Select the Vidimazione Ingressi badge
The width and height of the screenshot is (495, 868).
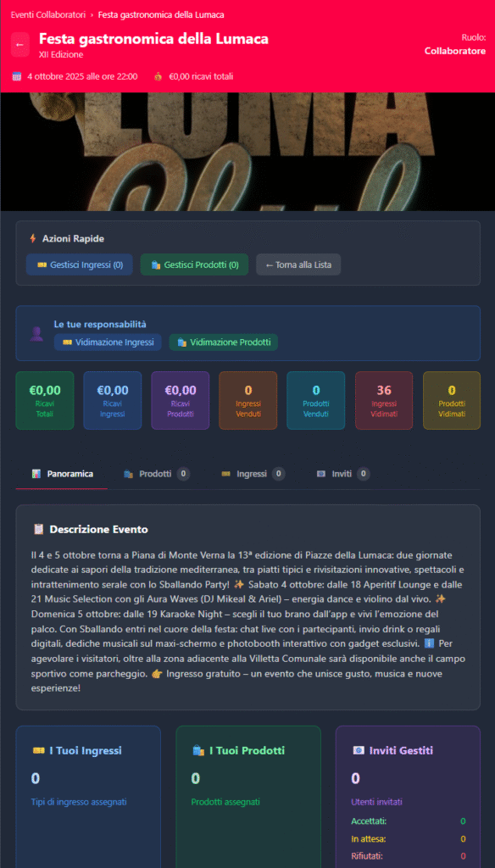108,342
